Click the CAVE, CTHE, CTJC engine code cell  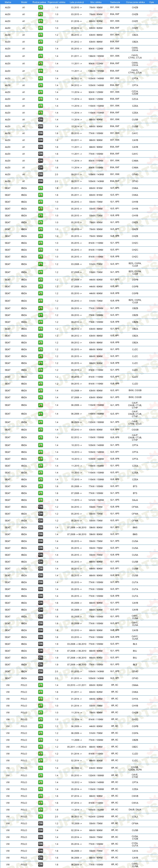coord(135,422)
